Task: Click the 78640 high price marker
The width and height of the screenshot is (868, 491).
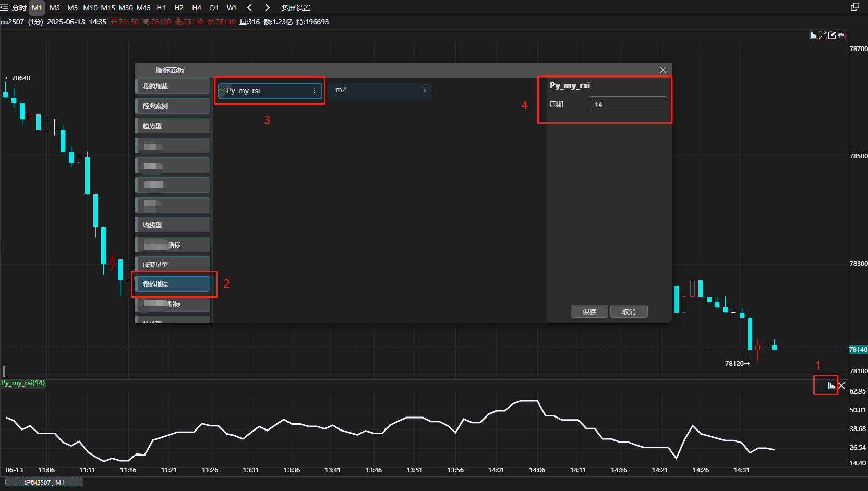Action: click(x=18, y=78)
